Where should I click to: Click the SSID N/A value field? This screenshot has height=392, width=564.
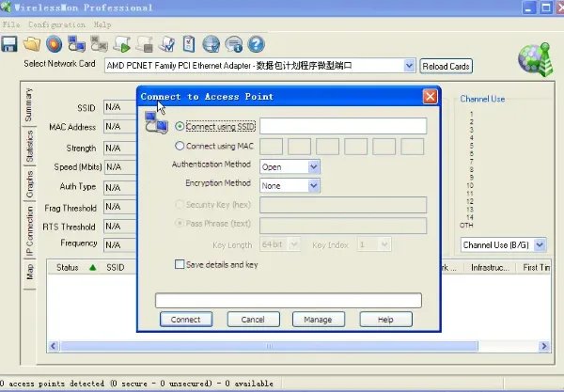coord(120,107)
